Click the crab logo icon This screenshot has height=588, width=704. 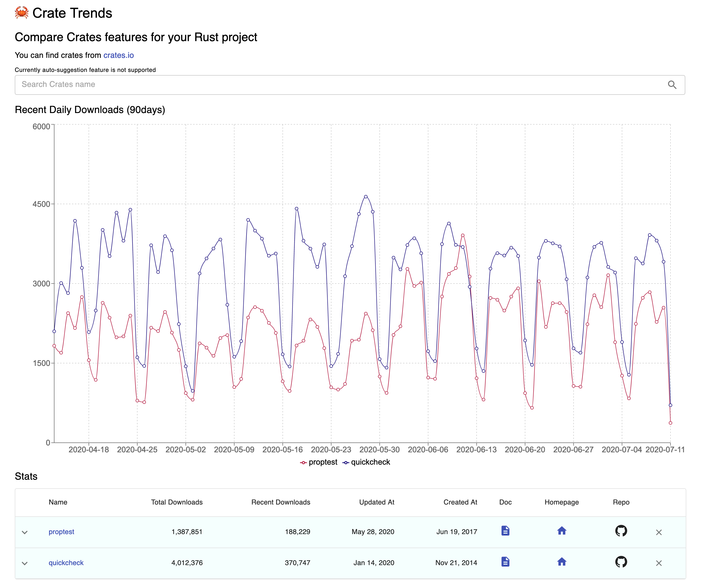click(x=21, y=13)
